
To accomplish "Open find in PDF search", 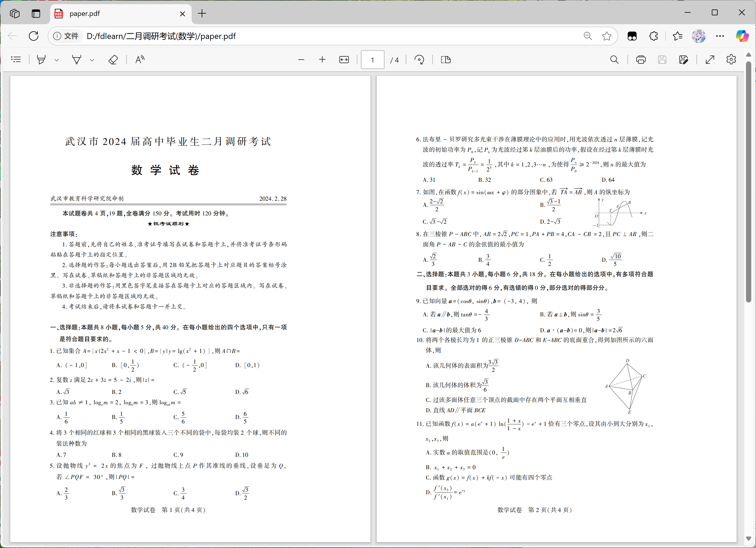I will click(x=614, y=60).
